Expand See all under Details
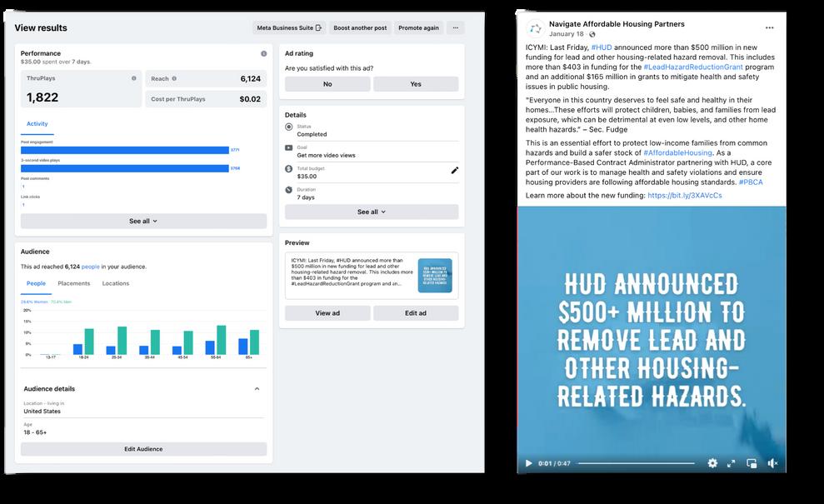 (372, 212)
